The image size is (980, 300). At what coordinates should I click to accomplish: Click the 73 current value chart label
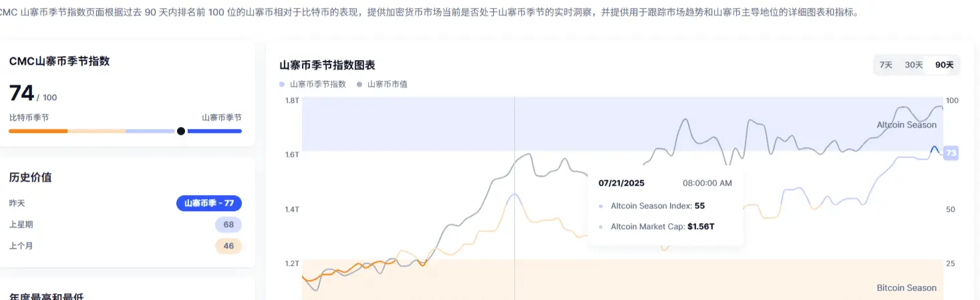click(x=951, y=153)
